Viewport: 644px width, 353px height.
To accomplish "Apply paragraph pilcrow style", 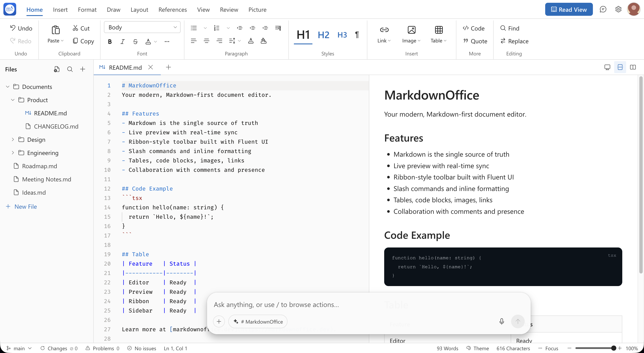I will [357, 35].
